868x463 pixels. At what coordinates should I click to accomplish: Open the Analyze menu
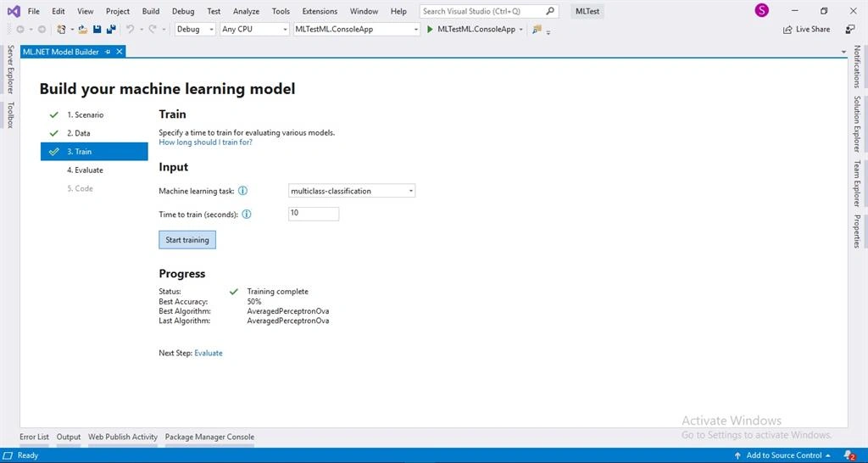tap(246, 11)
